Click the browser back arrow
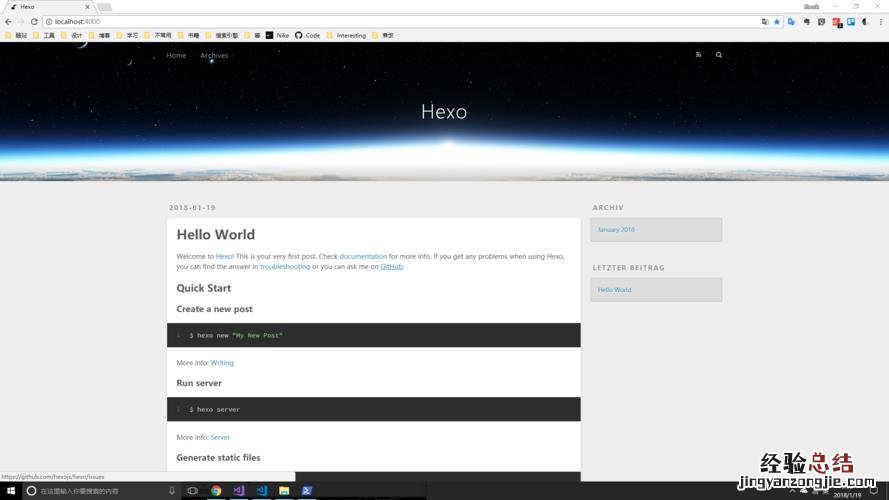This screenshot has width=889, height=500. [8, 21]
